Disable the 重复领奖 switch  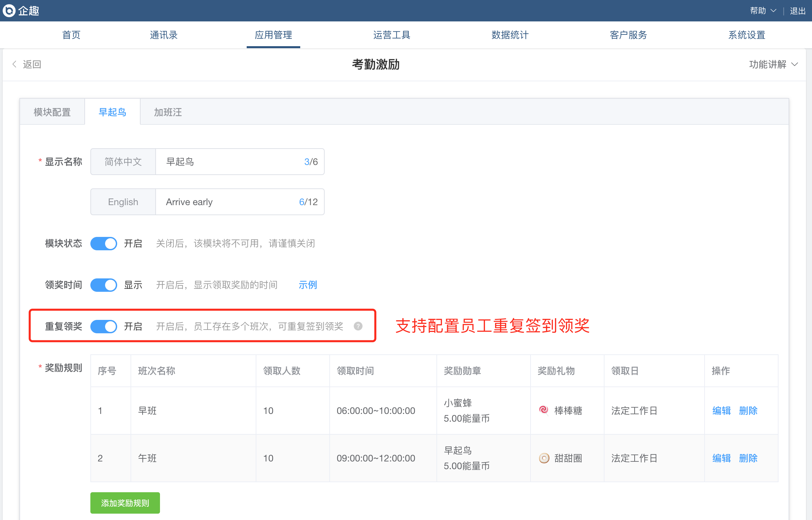click(x=104, y=326)
